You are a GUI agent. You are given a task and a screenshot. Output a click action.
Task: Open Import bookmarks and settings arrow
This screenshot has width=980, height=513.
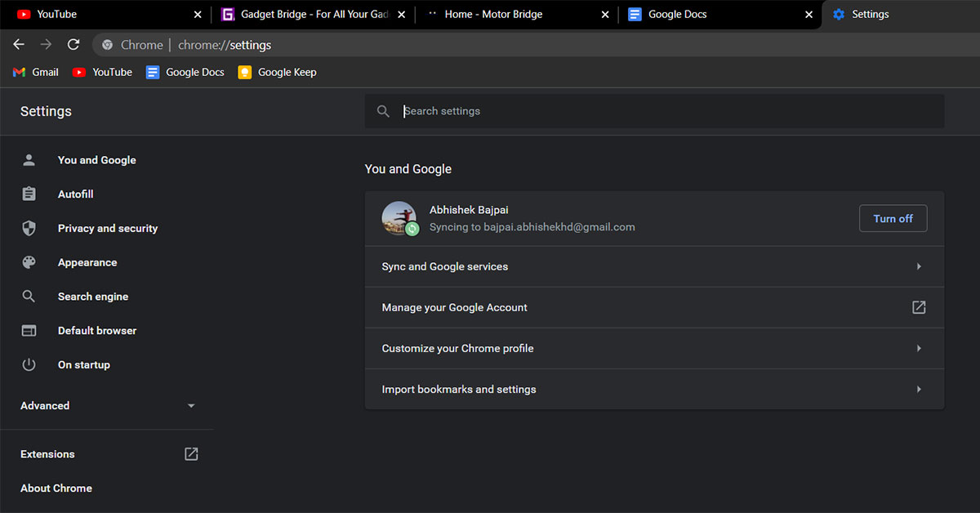tap(919, 390)
